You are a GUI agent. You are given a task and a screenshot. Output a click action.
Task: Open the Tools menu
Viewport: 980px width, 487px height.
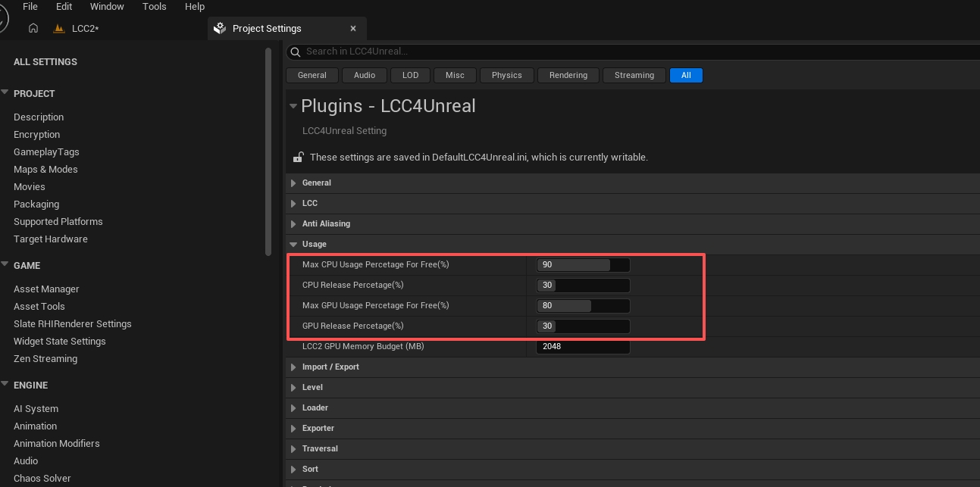tap(155, 6)
